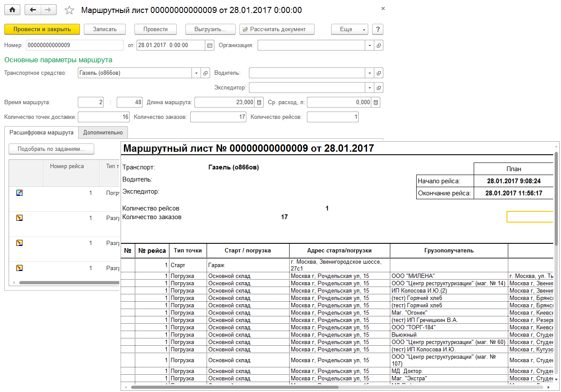Click the МД Доктор consignee cell

(449, 371)
